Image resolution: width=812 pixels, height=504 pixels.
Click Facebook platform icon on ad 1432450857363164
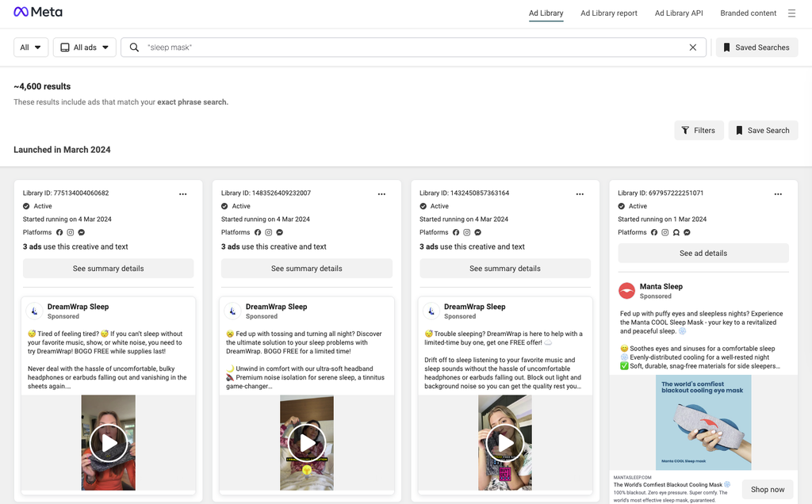pos(456,232)
